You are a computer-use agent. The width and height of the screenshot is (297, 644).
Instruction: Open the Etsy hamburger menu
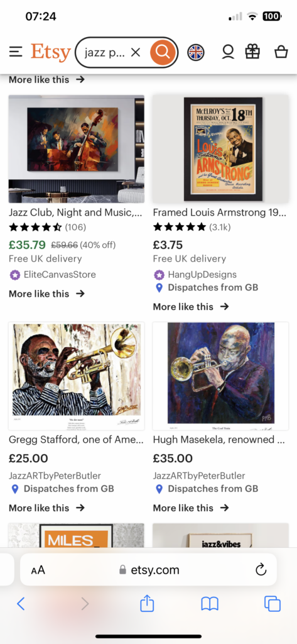[16, 52]
